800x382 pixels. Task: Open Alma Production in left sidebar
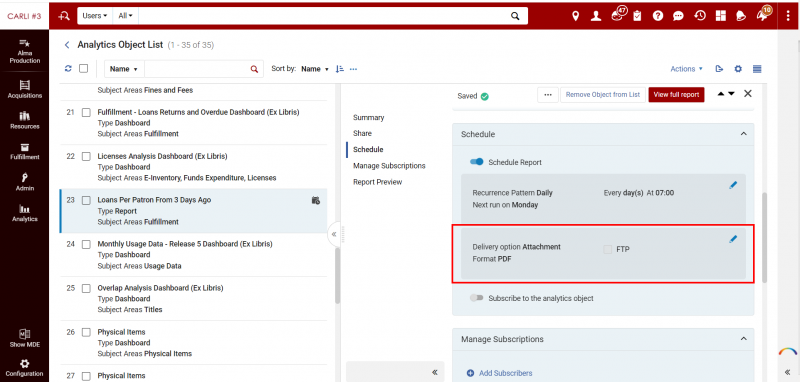pos(24,51)
